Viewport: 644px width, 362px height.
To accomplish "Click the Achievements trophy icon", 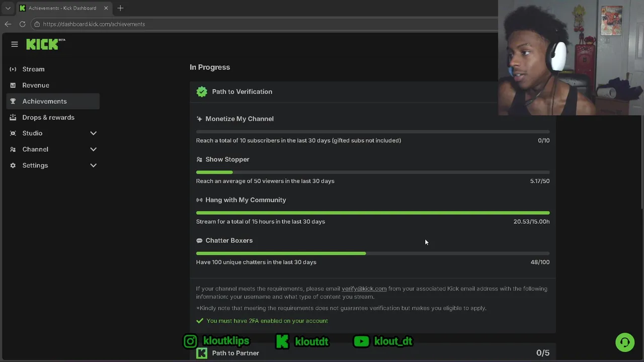I will [13, 101].
